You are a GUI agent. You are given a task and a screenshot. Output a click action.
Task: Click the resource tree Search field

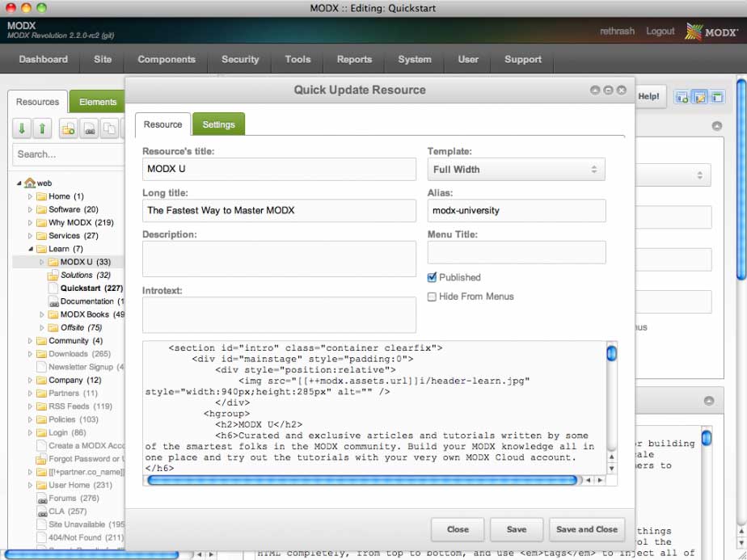(x=69, y=154)
